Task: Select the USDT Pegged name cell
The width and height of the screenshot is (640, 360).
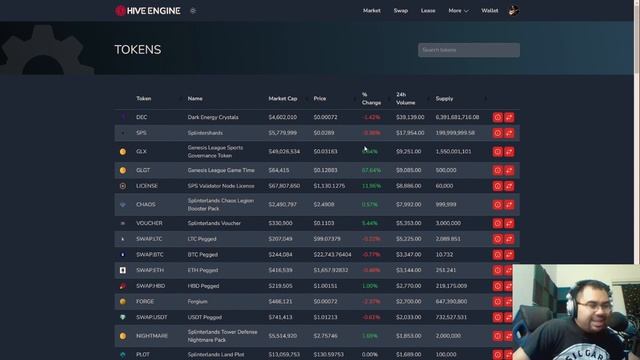Action: 204,317
